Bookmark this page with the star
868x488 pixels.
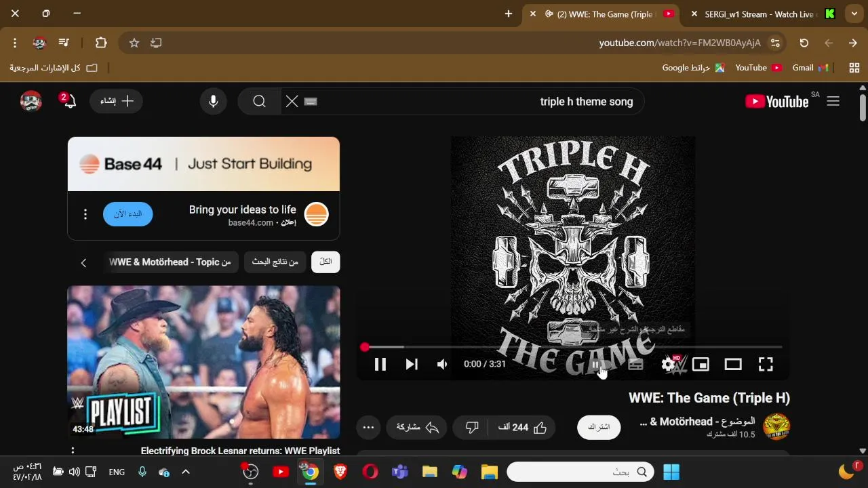pos(134,43)
